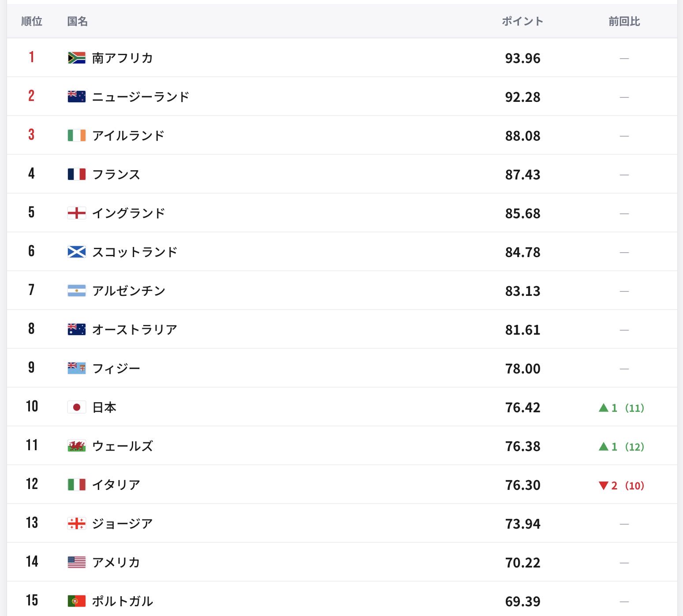This screenshot has width=683, height=616.
Task: Click the Argentina flag icon
Action: [76, 291]
